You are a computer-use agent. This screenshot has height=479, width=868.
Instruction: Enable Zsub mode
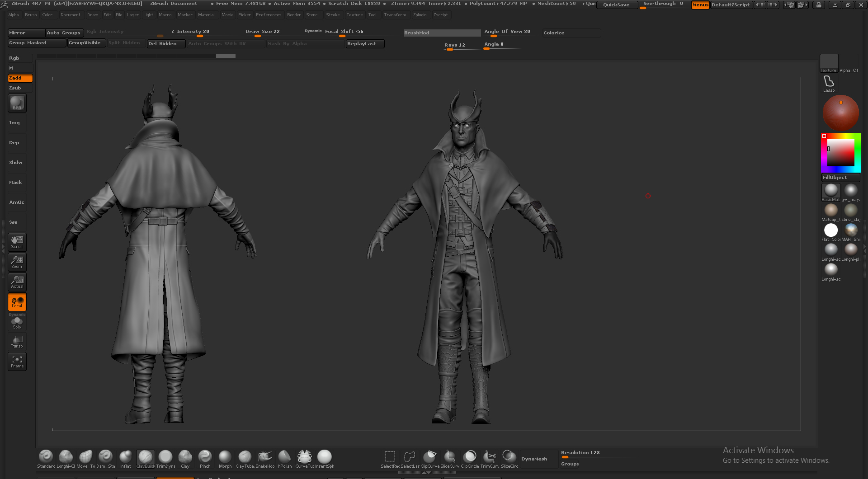[x=20, y=88]
